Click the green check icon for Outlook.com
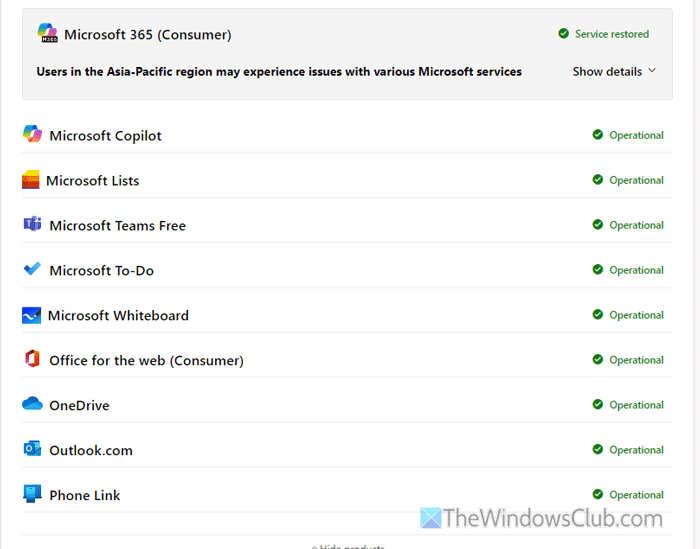This screenshot has height=549, width=700. coord(598,449)
